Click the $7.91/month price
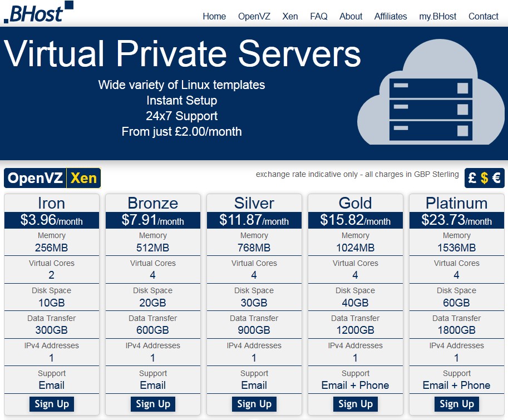Viewport: 508px width, 420px height. (x=153, y=220)
